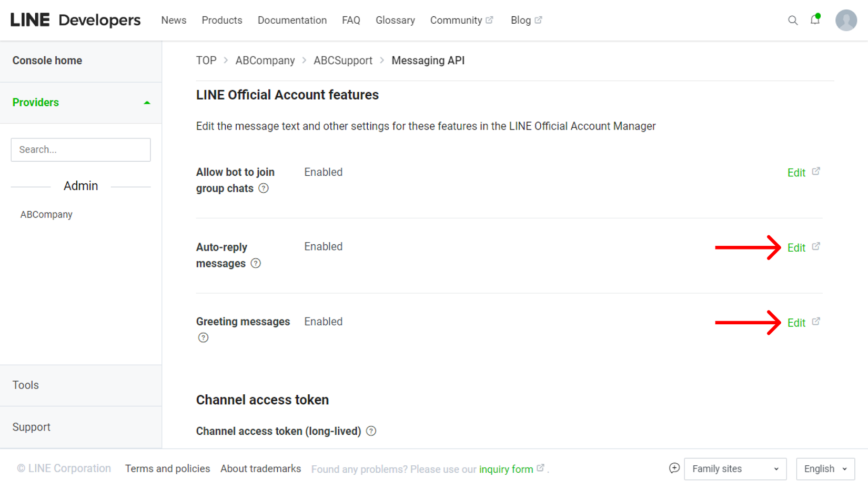Open the help tooltip for Allow bot to join group chats
This screenshot has height=489, width=868.
coord(263,188)
